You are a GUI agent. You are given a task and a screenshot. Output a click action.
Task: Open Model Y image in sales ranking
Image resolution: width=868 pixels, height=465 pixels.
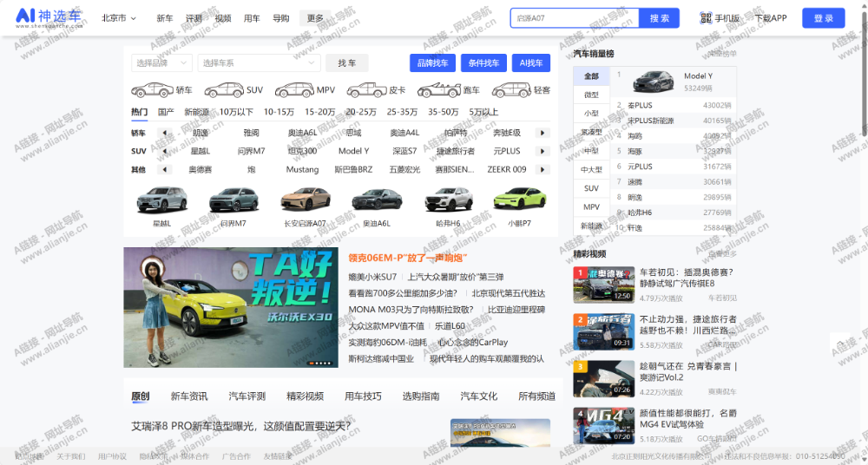click(654, 82)
